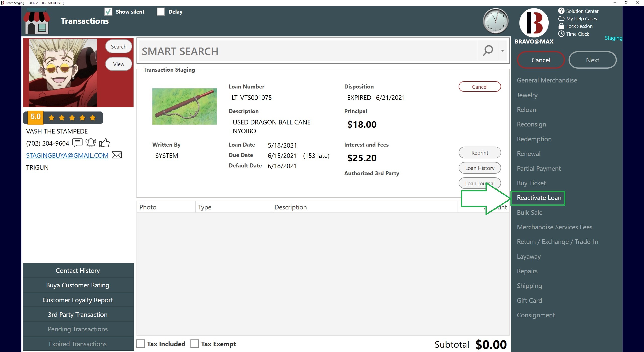Toggle the Show silent checkbox

coord(108,12)
